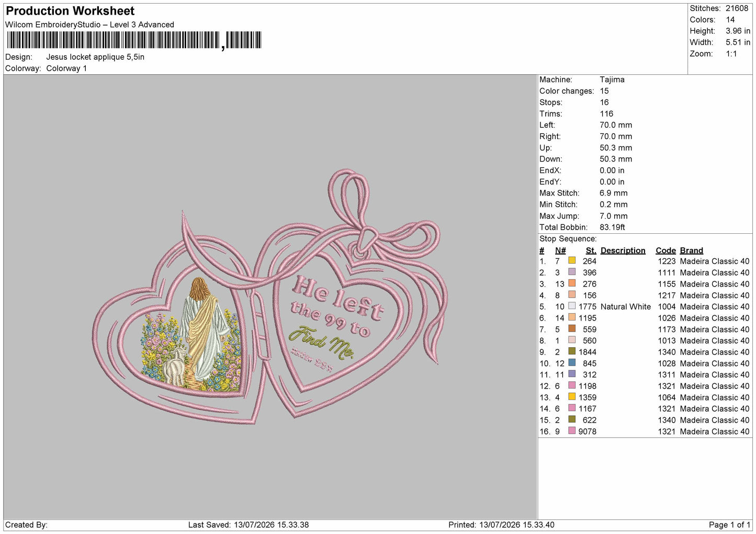Click the 'Description' column header

click(623, 251)
